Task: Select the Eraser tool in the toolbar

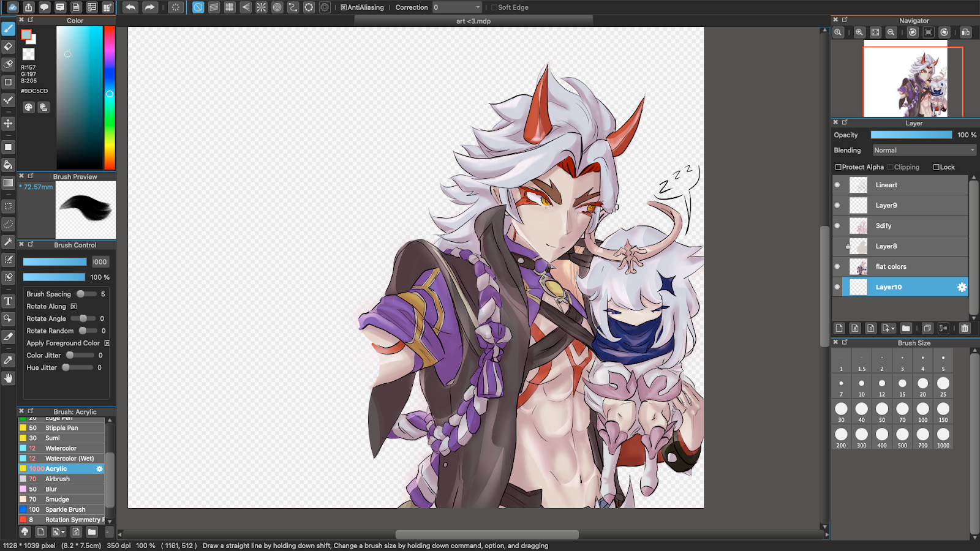Action: (x=8, y=47)
